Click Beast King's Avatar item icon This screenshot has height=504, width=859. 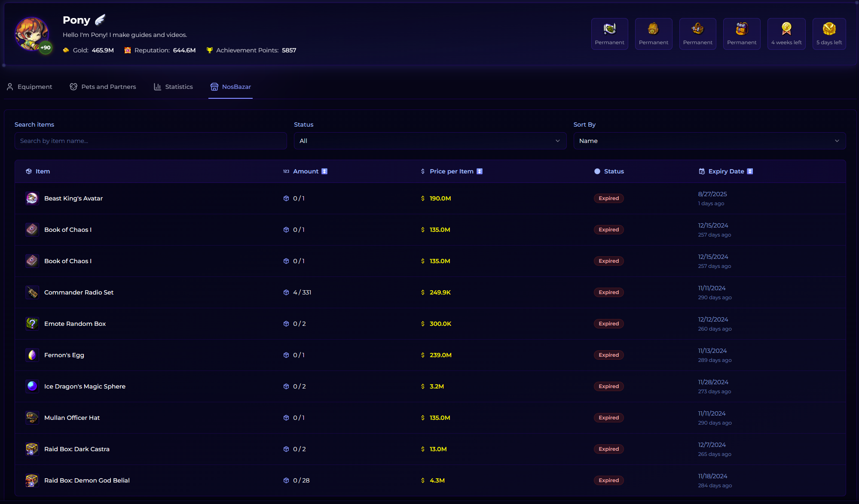pos(32,198)
